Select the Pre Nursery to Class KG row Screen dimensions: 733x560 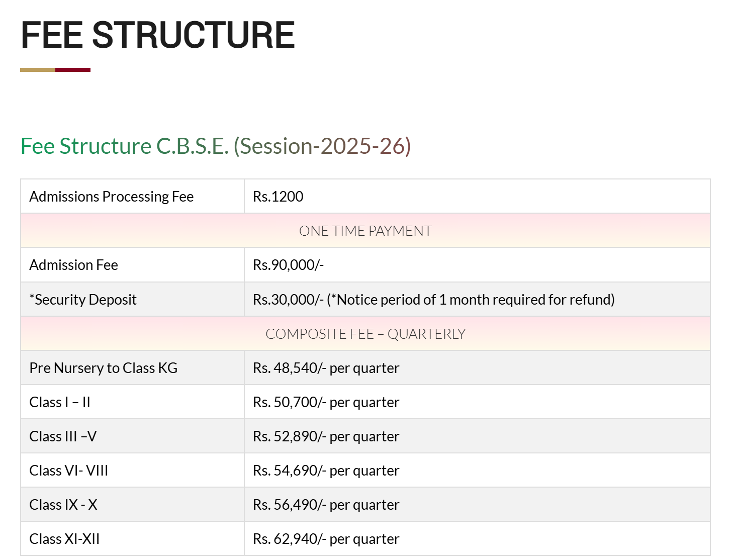point(103,368)
